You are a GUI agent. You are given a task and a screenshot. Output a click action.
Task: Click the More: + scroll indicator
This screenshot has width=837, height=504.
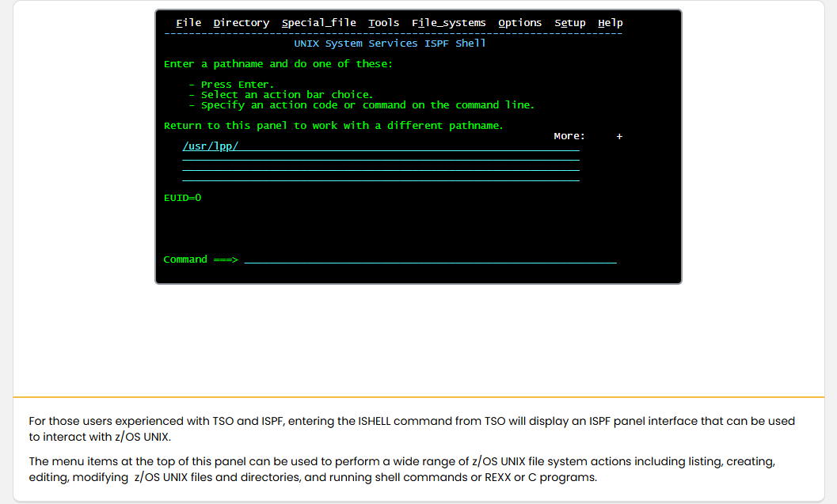coord(588,136)
